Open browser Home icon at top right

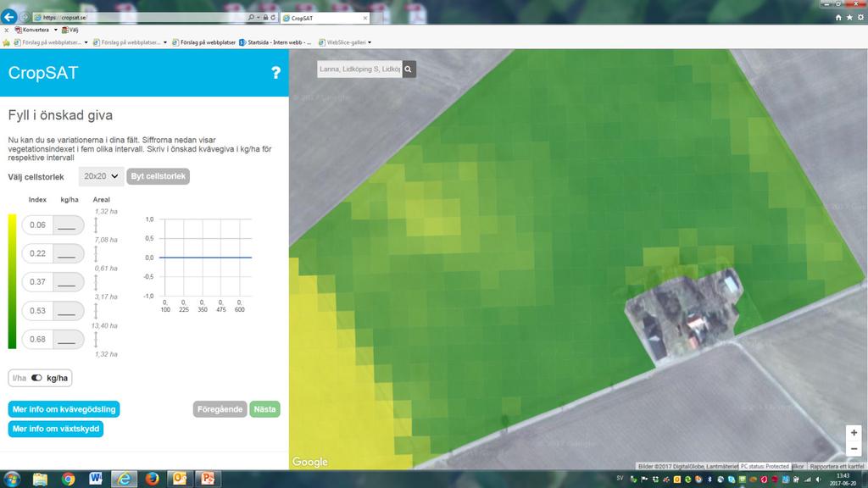pyautogui.click(x=838, y=18)
